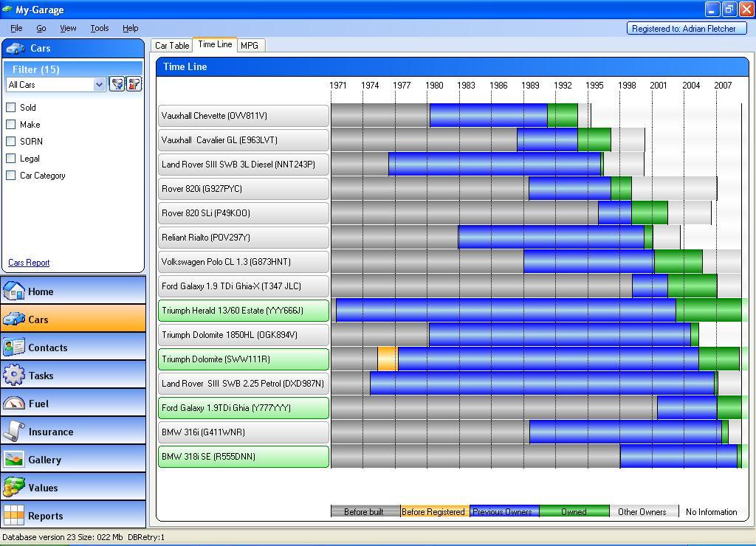Switch to the Car Table tab
Image resolution: width=756 pixels, height=546 pixels.
click(172, 46)
